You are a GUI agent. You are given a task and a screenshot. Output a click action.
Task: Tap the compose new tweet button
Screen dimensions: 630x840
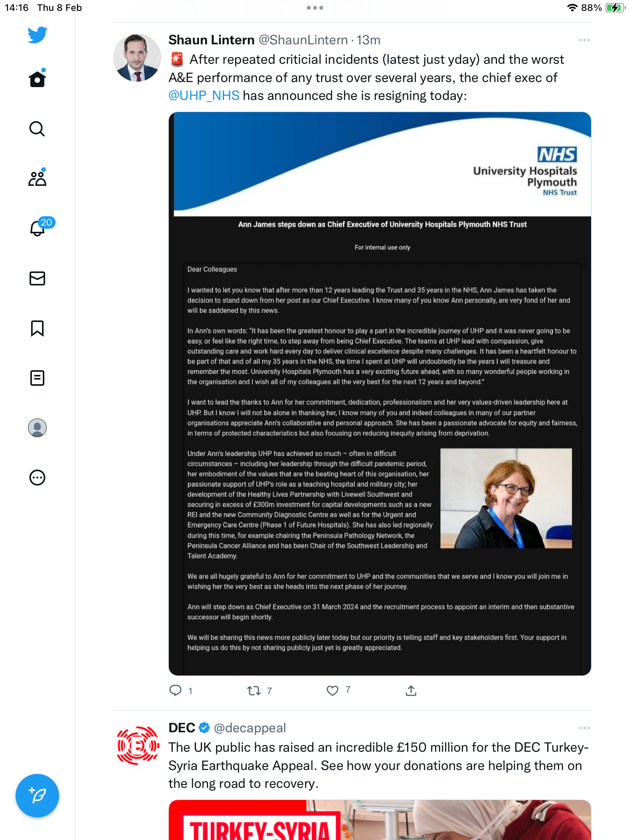pyautogui.click(x=37, y=796)
